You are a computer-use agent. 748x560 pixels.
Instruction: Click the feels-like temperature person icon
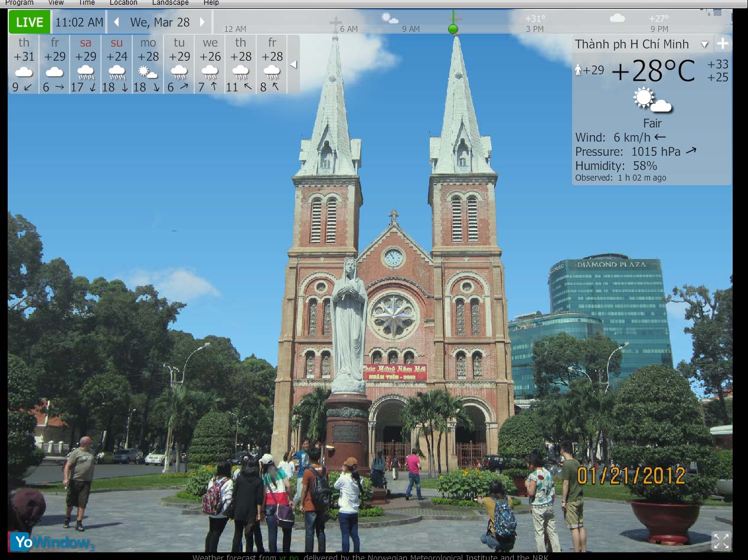pyautogui.click(x=578, y=70)
